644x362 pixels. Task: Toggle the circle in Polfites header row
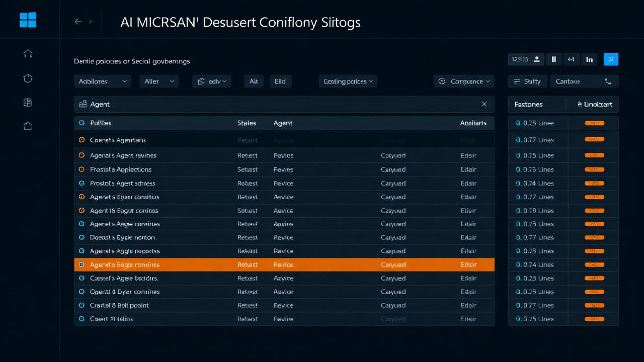tap(82, 123)
